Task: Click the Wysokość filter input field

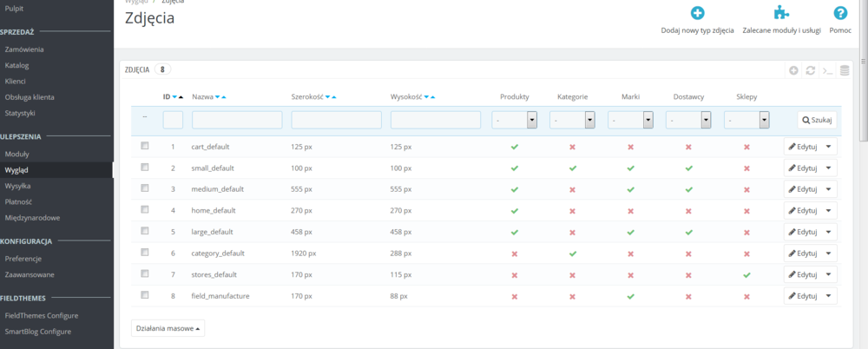Action: [436, 120]
